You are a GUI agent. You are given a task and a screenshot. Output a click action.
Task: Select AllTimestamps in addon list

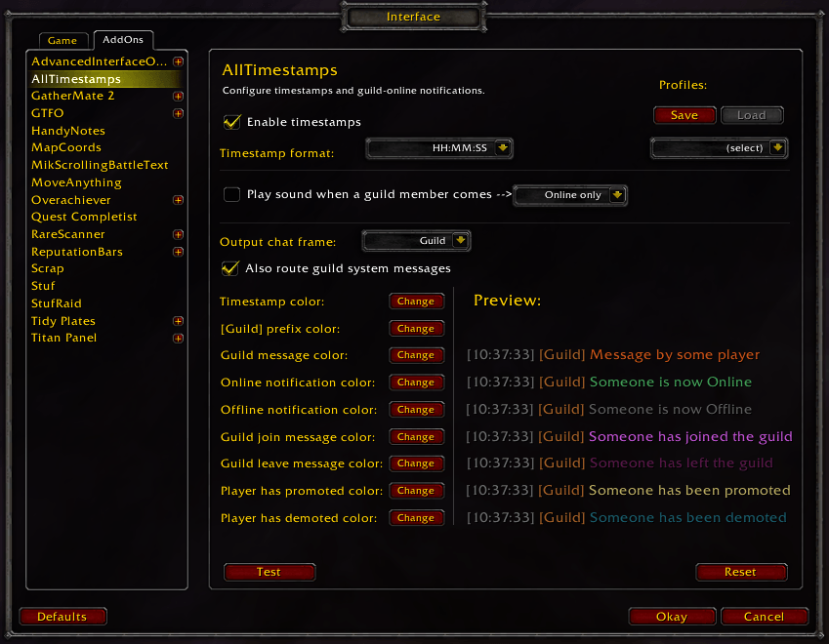(106, 79)
